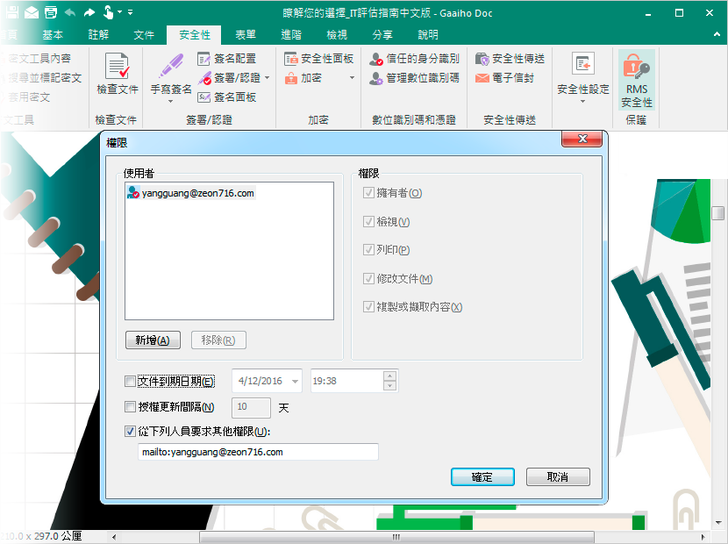Viewport: 728px width, 544px height.
Task: Open quick access toolbar customize arrow
Action: click(x=130, y=13)
